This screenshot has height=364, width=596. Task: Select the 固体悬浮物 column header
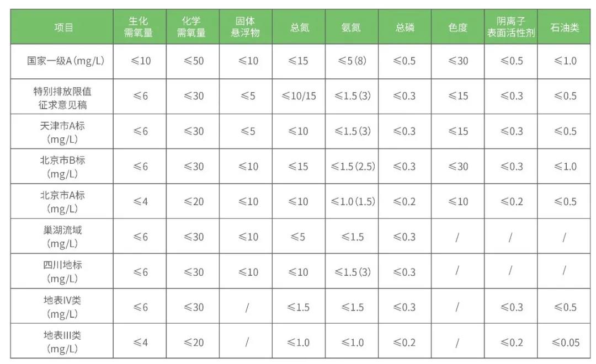pyautogui.click(x=244, y=27)
